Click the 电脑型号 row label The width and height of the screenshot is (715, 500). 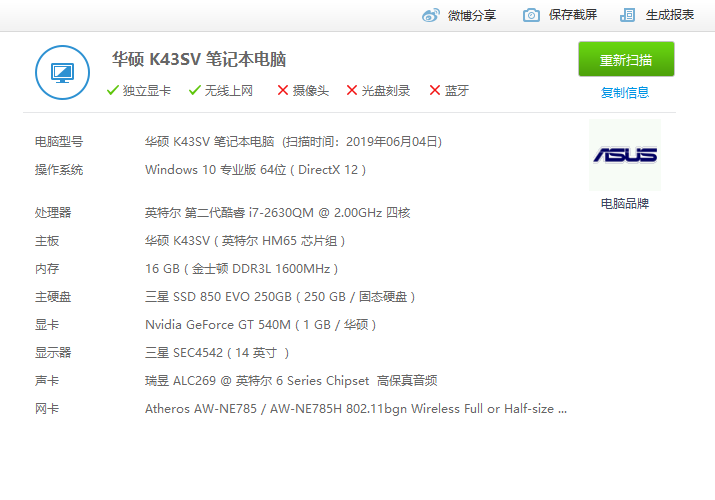[59, 142]
